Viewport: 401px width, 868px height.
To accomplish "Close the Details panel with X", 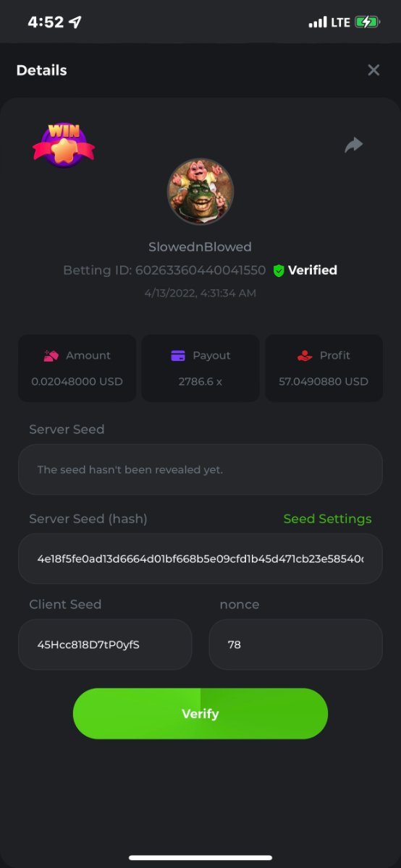I will (373, 70).
